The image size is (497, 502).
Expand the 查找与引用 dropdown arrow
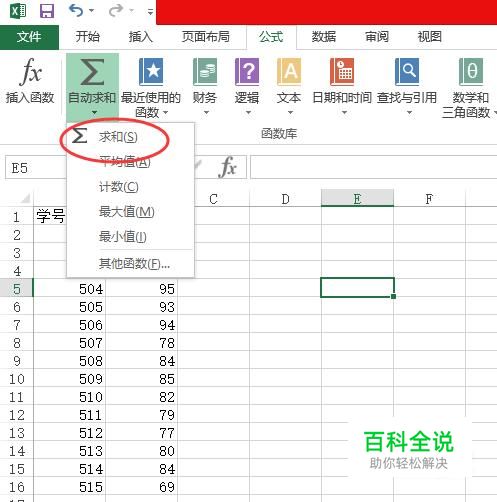click(410, 113)
